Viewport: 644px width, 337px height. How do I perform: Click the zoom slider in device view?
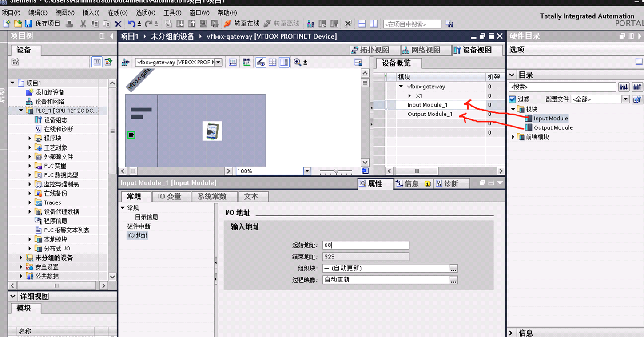pos(336,171)
